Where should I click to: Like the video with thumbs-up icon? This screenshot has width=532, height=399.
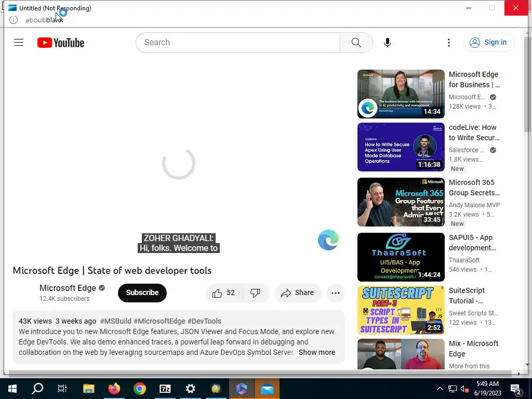[224, 293]
